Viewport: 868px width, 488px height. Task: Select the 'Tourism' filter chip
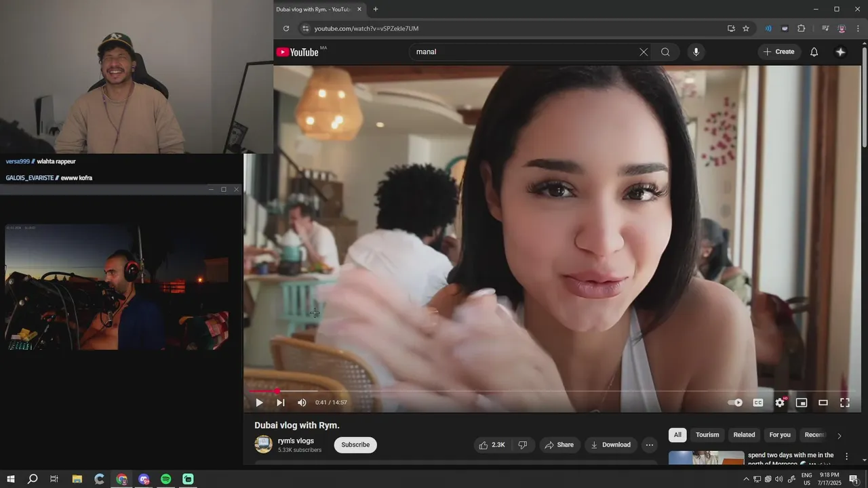pyautogui.click(x=707, y=435)
